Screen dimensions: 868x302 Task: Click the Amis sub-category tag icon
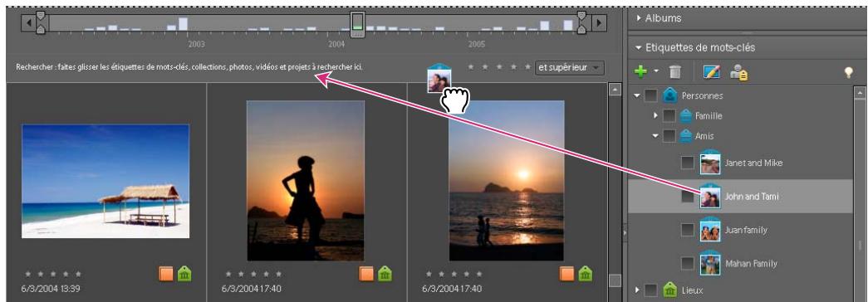[686, 136]
